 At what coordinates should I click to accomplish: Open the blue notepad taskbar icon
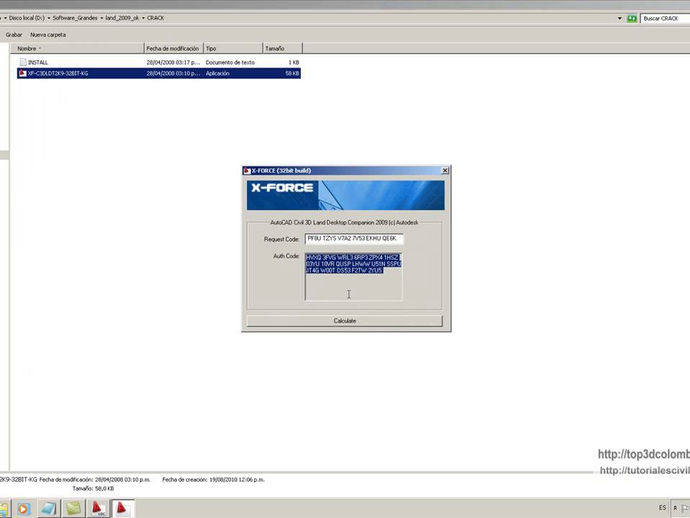coord(48,509)
